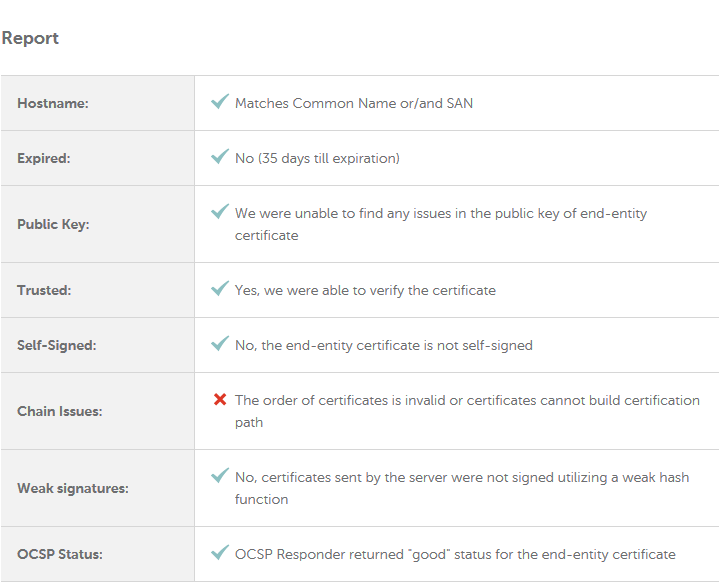Click the Trusted row checkmark icon
The image size is (720, 582).
[x=220, y=288]
